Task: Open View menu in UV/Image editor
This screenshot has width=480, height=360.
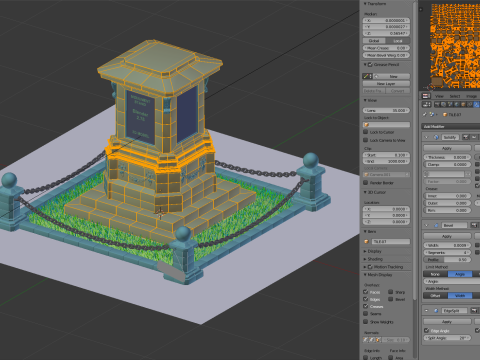Action: pos(439,96)
